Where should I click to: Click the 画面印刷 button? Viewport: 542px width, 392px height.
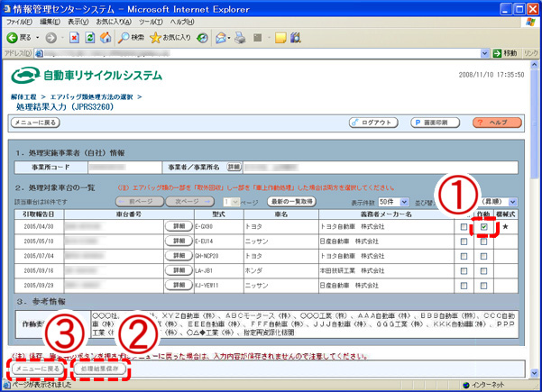(435, 123)
